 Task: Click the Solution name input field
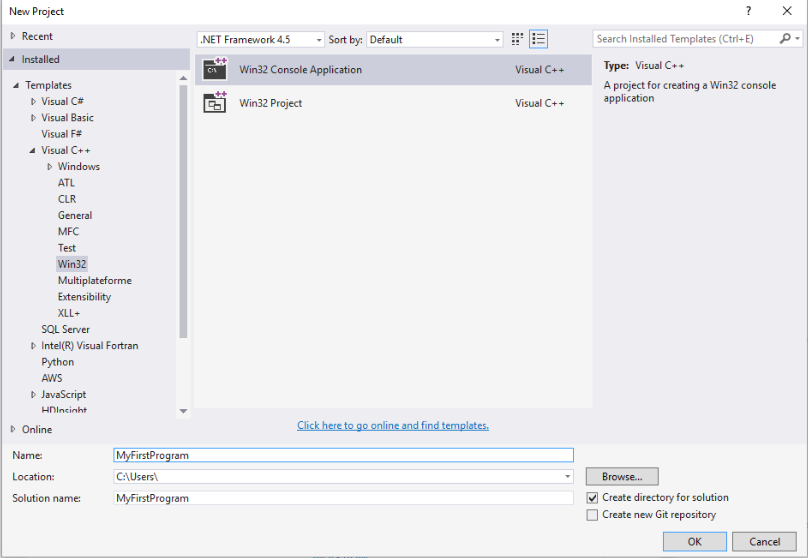point(343,498)
